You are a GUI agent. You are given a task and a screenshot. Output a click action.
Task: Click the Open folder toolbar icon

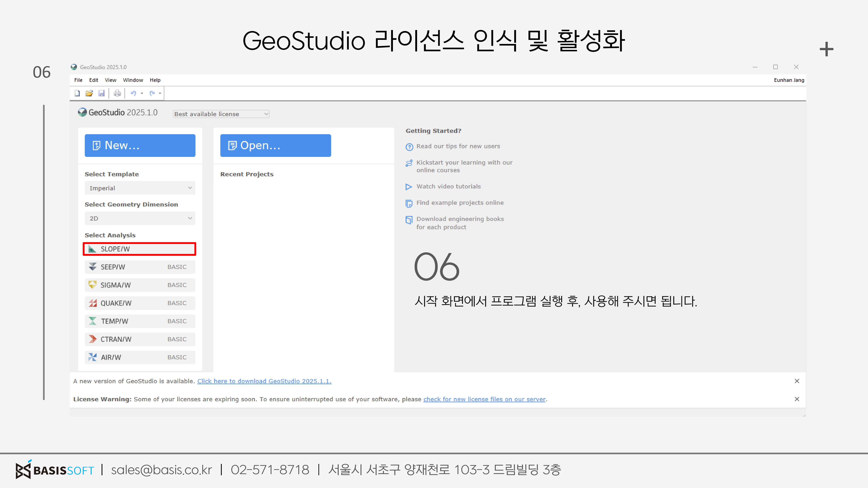[89, 93]
